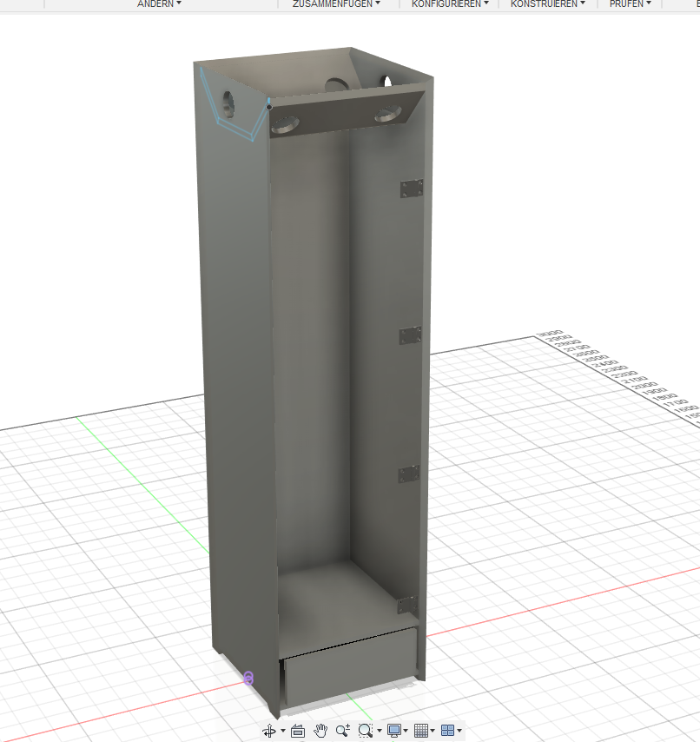Select the lowest hinge plate near drawer
This screenshot has height=742, width=700.
(407, 606)
